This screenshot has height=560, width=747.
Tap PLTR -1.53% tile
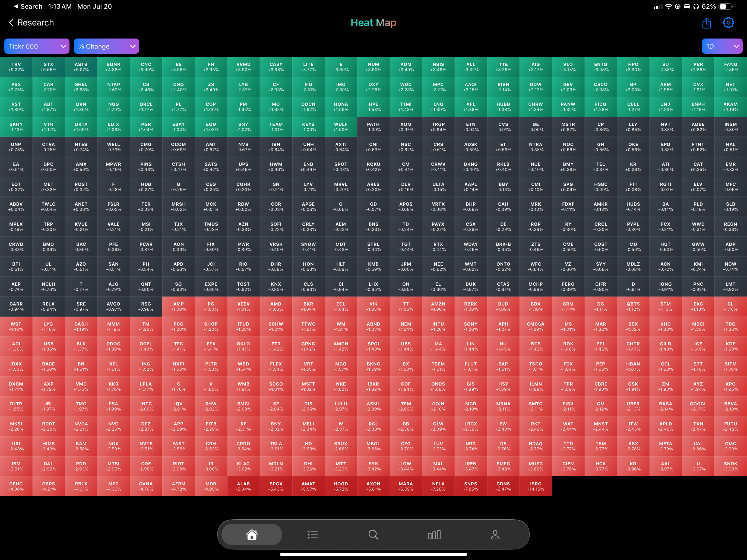211,367
